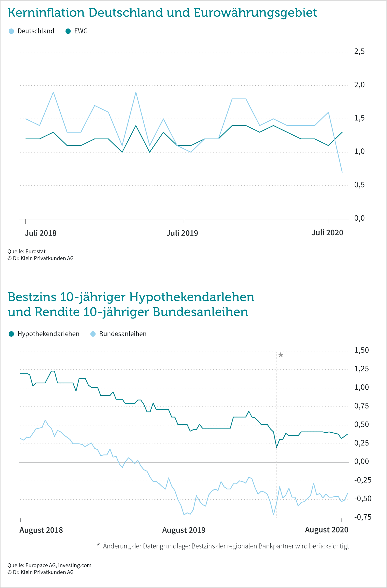387x588 pixels.
Task: Select the Hypothekendarlehen legend label
Action: coord(48,334)
